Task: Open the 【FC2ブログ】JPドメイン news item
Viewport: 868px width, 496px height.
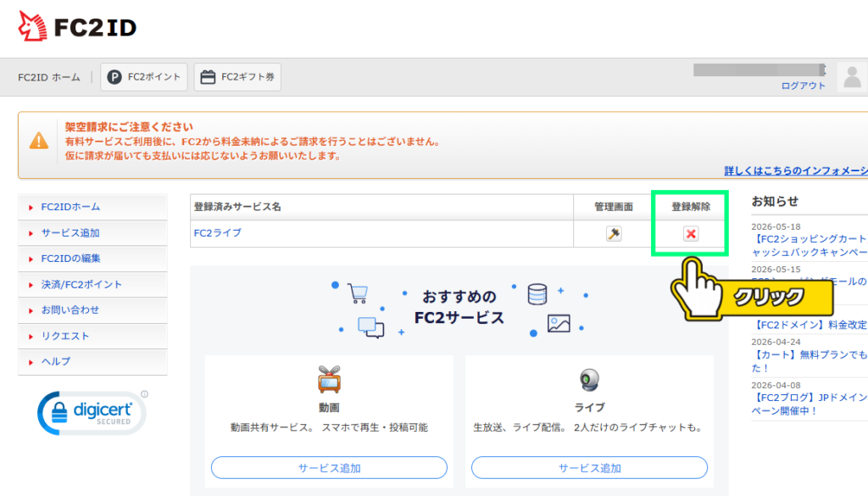Action: (810, 404)
